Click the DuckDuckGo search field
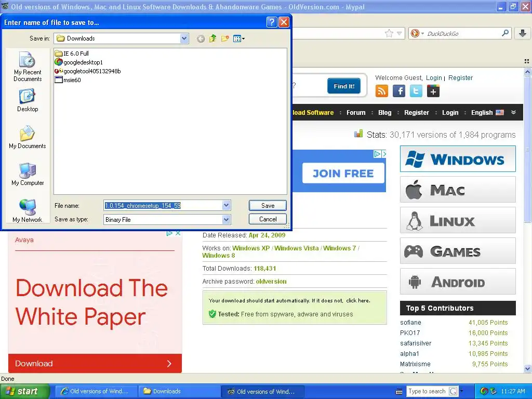This screenshot has width=532, height=399. (463, 33)
